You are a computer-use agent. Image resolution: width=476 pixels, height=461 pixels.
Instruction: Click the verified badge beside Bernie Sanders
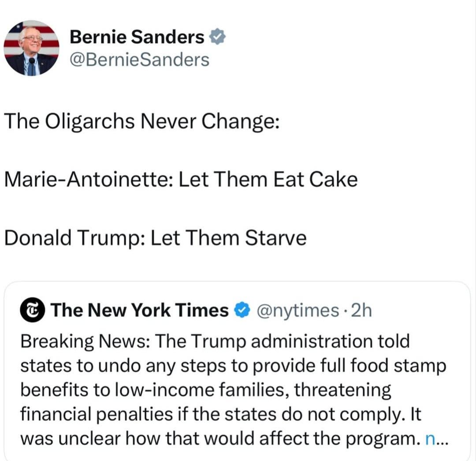pos(216,37)
